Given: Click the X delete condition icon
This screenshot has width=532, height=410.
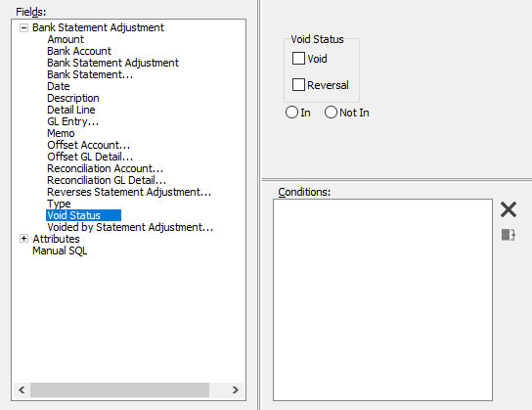Looking at the screenshot, I should [509, 209].
